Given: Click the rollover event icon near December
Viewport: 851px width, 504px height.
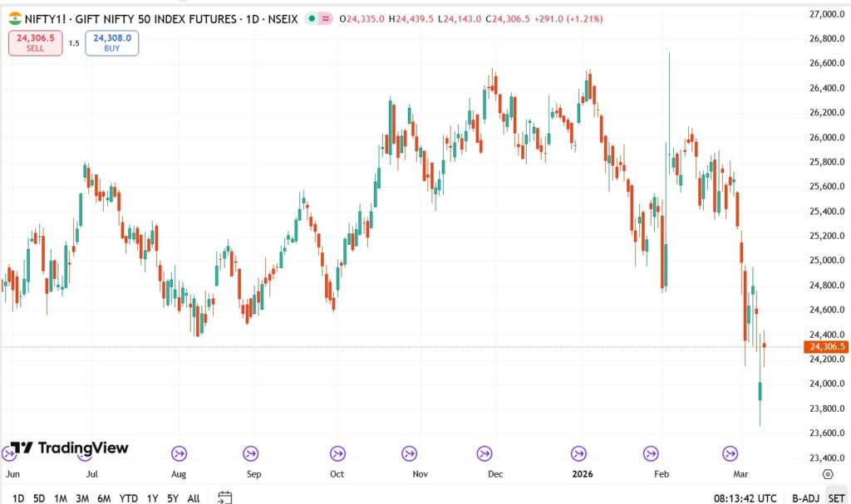Looking at the screenshot, I should 484,453.
